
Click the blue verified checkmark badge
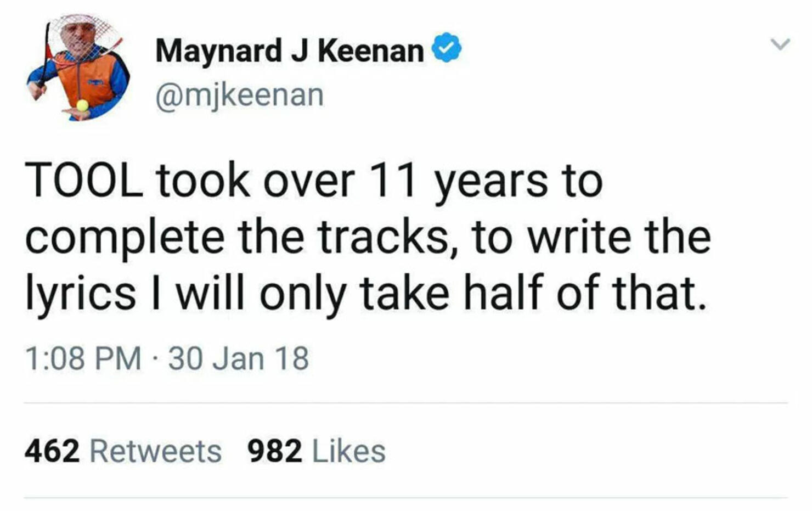coord(447,48)
